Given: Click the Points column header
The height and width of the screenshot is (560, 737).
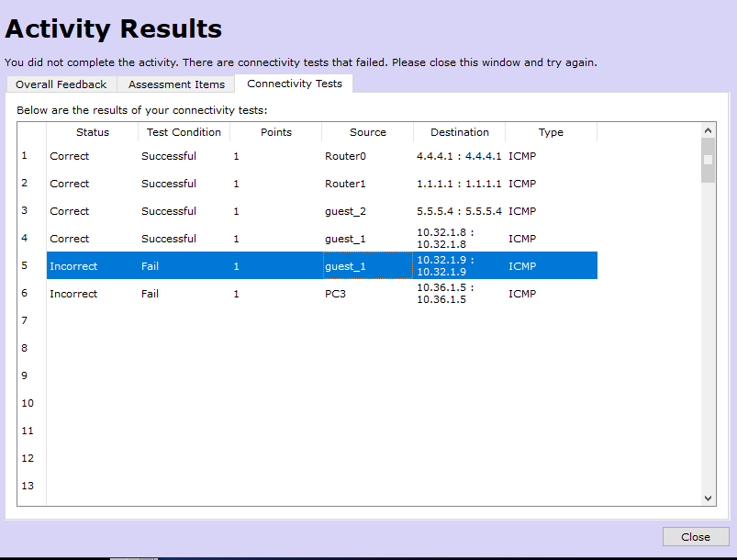Looking at the screenshot, I should 276,132.
